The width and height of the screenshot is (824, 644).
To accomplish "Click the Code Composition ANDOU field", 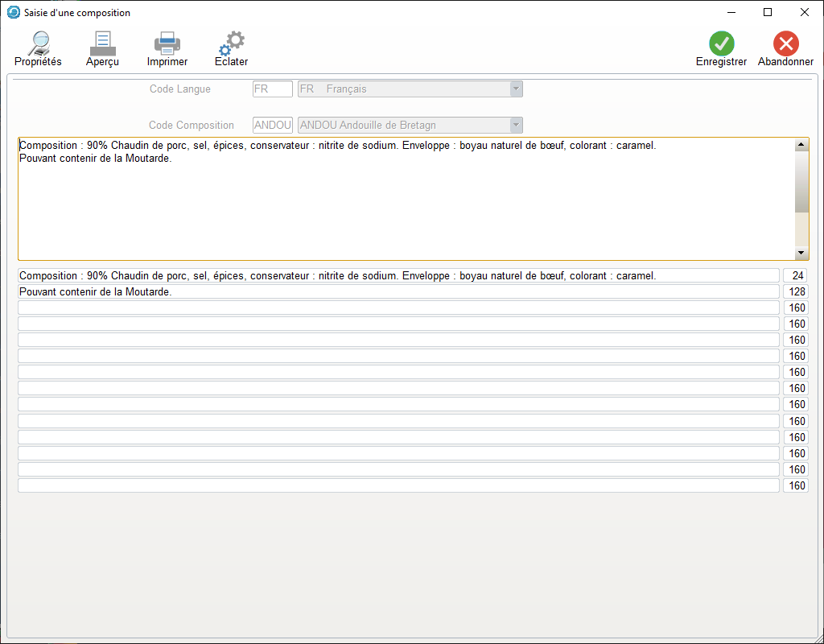I will tap(272, 126).
